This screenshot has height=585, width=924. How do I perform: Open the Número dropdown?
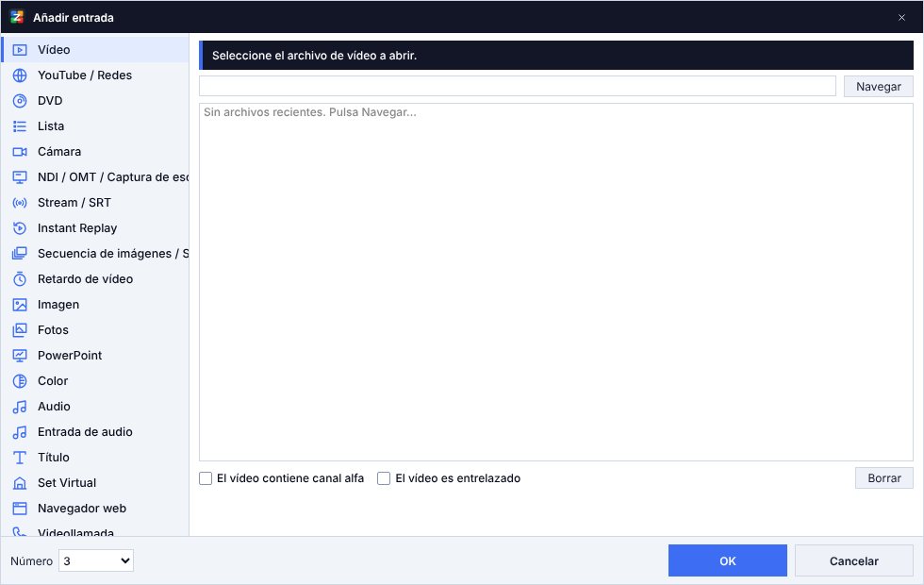pos(96,560)
